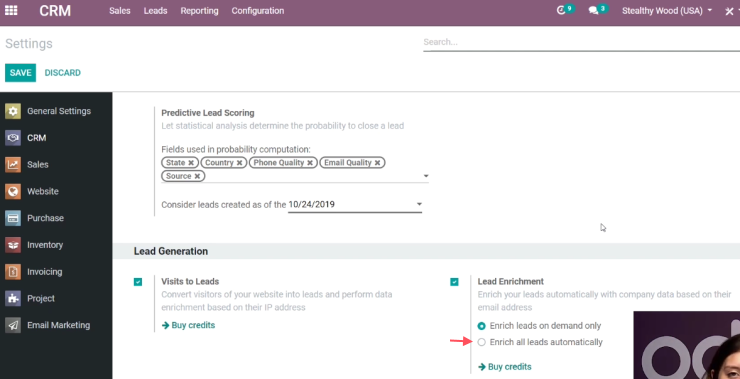Open Website settings globe icon

(x=13, y=192)
